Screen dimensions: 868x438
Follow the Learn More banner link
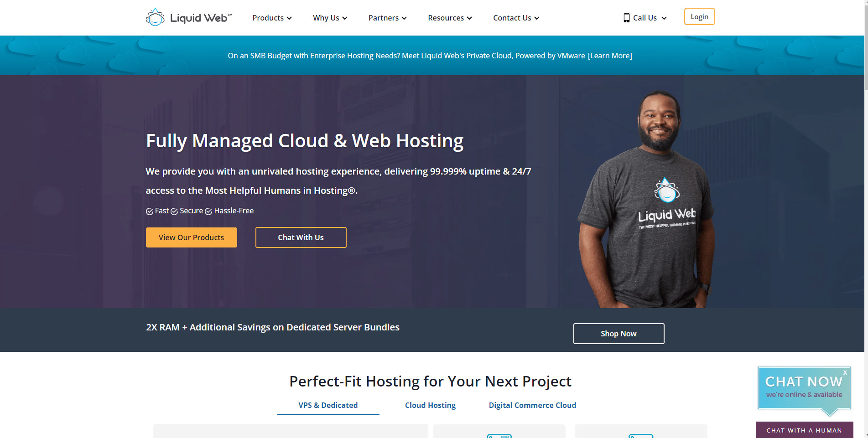point(610,56)
